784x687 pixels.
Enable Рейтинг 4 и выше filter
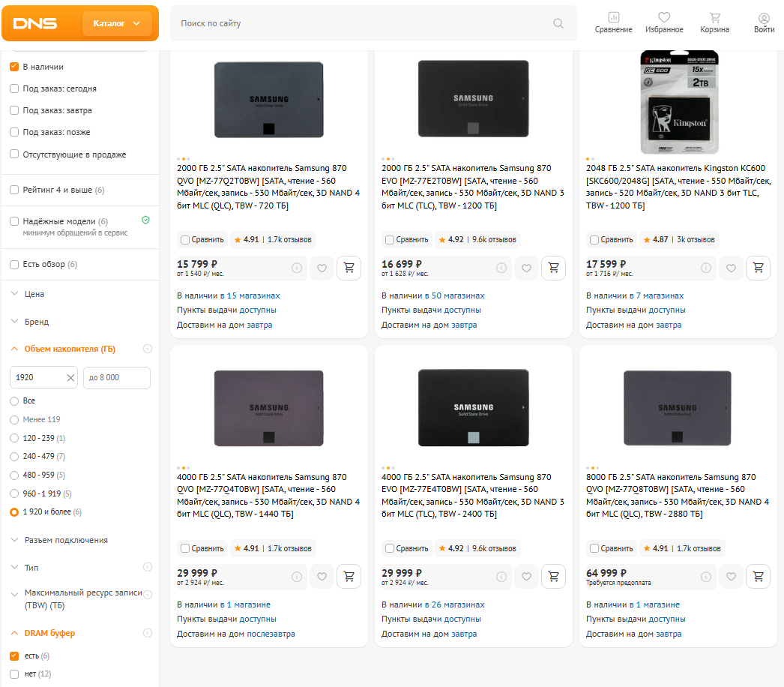click(14, 190)
